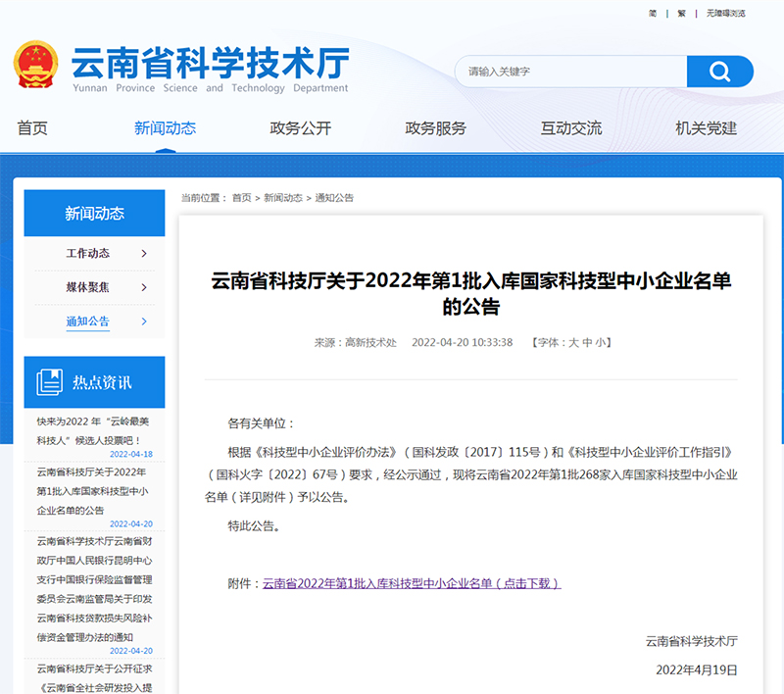The image size is (784, 694).
Task: Expand the 媒体聚焦 sidebar arrow
Action: coord(144,287)
